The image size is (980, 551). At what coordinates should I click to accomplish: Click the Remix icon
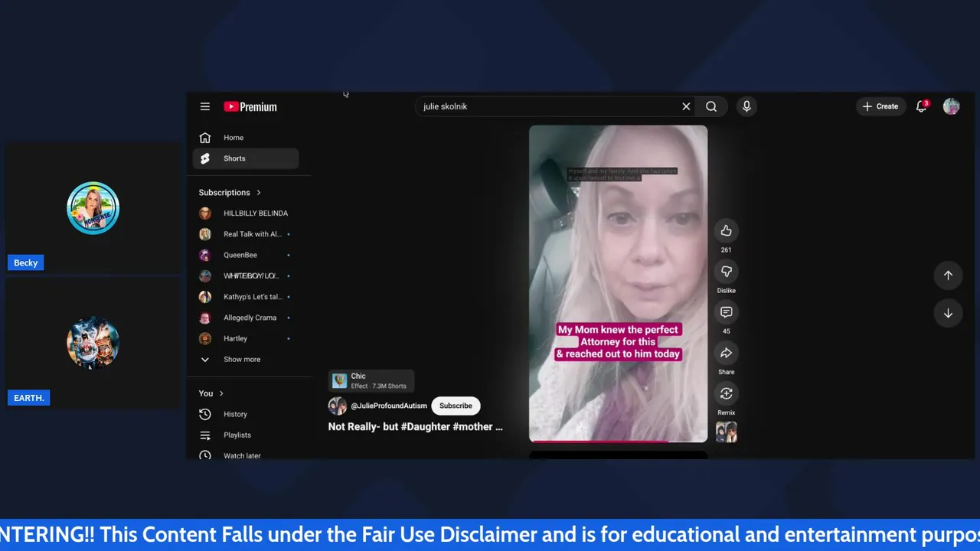pos(726,393)
